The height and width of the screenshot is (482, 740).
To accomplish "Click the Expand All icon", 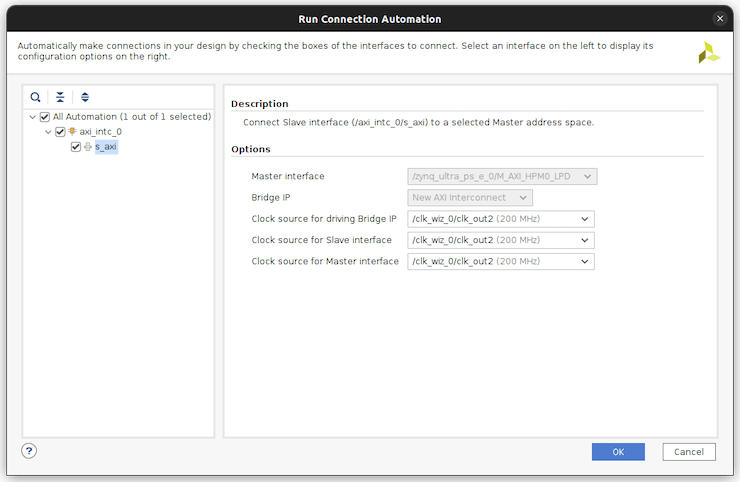I will pyautogui.click(x=85, y=97).
